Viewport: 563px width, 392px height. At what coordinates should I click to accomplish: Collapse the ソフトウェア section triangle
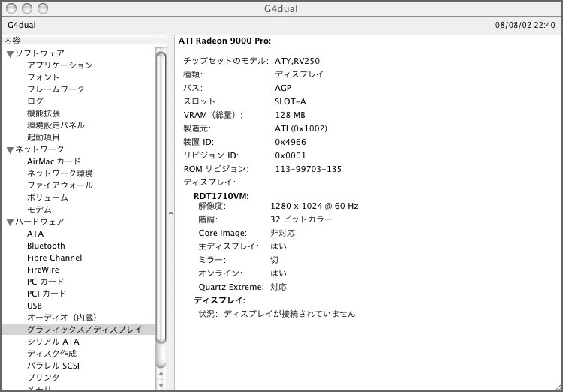pos(11,54)
